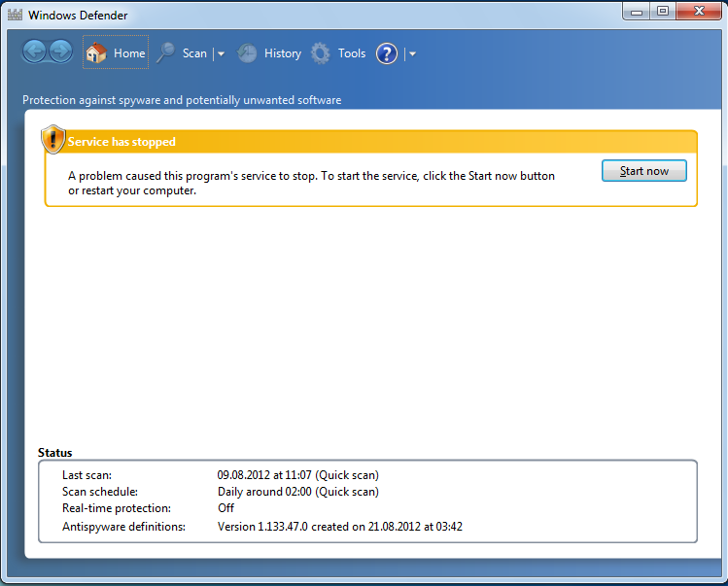Click the Back navigation arrow
The height and width of the screenshot is (586, 728).
(35, 52)
